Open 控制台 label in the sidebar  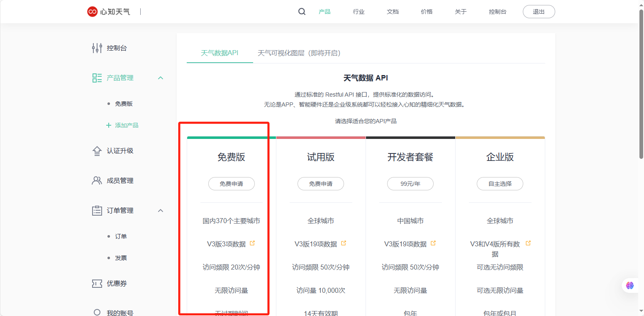(x=117, y=48)
